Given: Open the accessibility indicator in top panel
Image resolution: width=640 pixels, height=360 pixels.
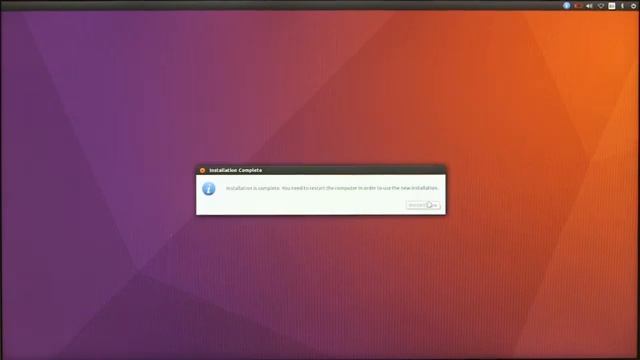Looking at the screenshot, I should [x=567, y=6].
